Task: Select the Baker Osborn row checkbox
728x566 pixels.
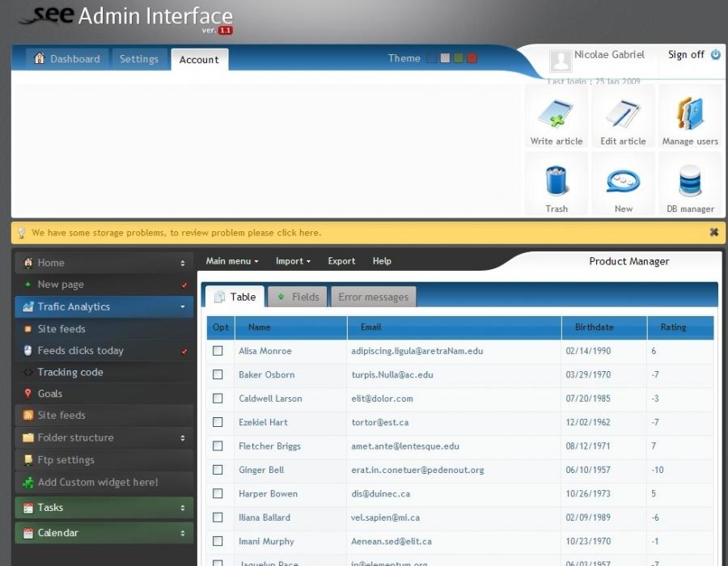Action: [x=218, y=374]
